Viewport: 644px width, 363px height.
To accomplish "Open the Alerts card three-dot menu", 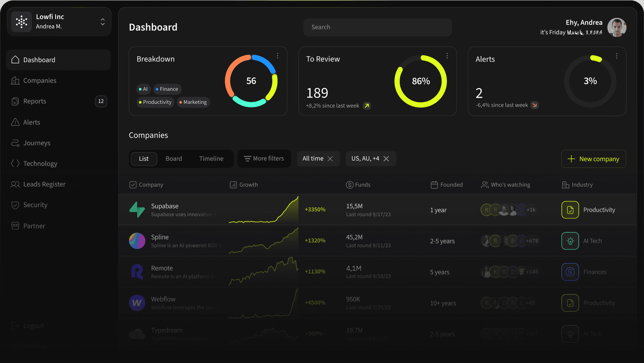I will point(616,56).
